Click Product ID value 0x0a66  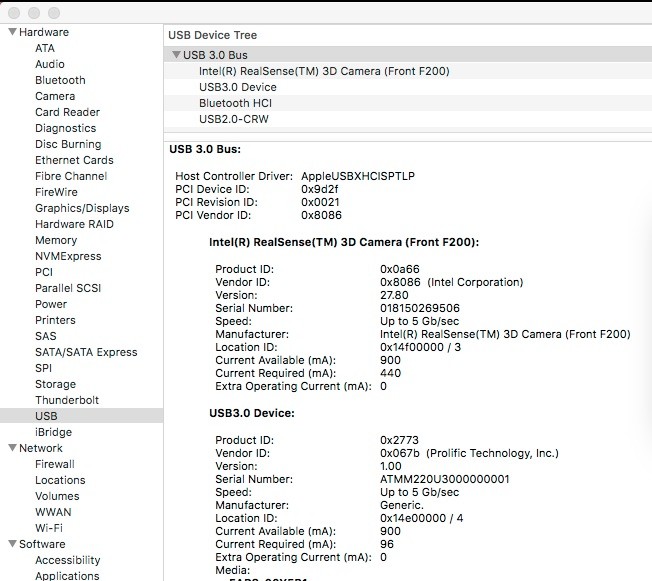[400, 269]
